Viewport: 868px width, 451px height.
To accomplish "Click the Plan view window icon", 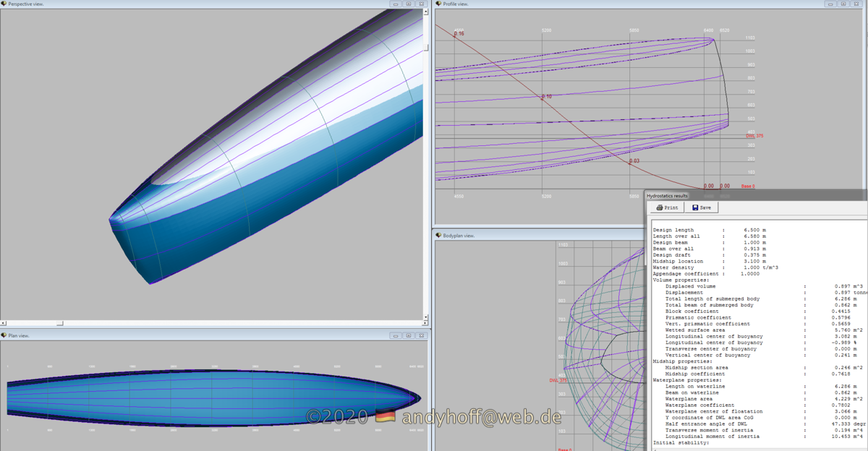I will pyautogui.click(x=4, y=335).
